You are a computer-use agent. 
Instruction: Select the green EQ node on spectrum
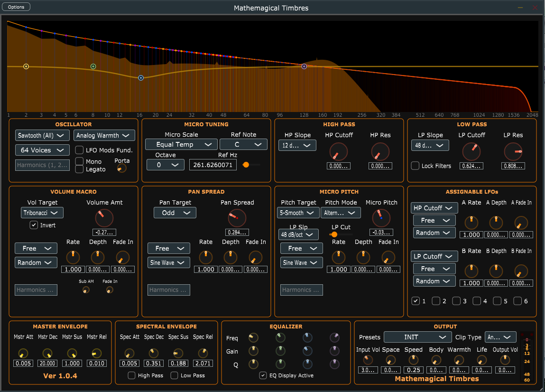tap(93, 66)
